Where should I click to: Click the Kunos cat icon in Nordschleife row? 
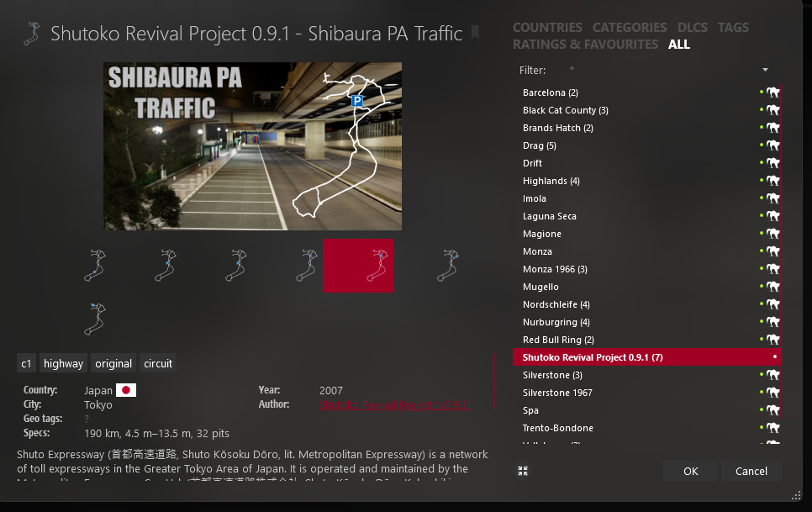pyautogui.click(x=773, y=304)
